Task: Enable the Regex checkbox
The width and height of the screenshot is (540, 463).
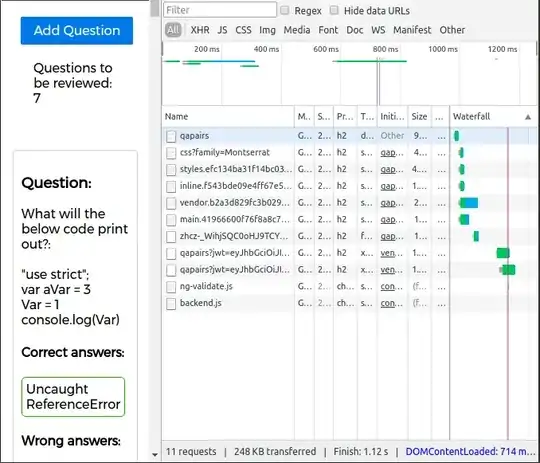Action: tap(284, 10)
